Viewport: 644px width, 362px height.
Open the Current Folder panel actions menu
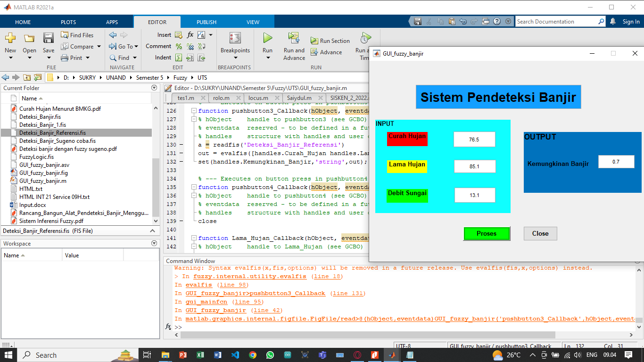[x=154, y=88]
